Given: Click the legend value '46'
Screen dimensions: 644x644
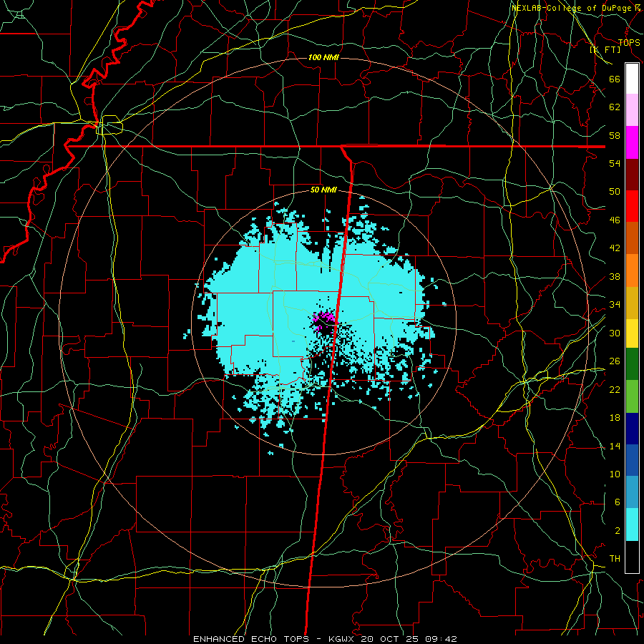Looking at the screenshot, I should point(615,220).
